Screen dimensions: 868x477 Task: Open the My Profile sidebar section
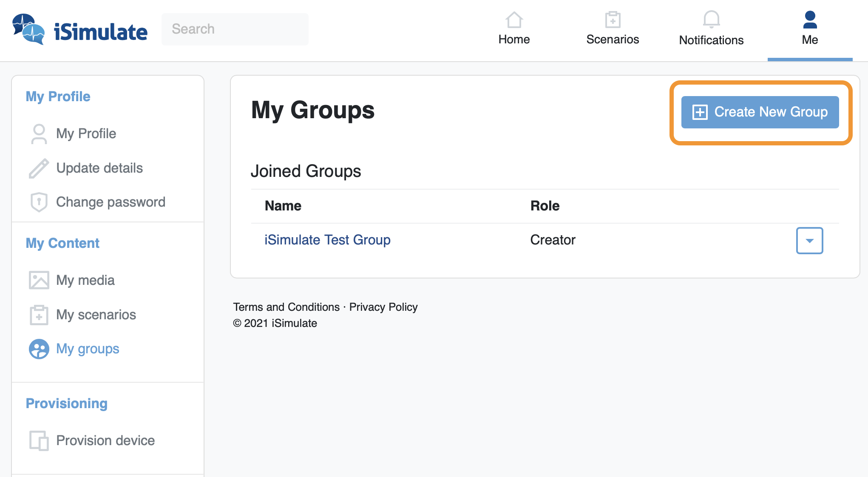click(58, 97)
